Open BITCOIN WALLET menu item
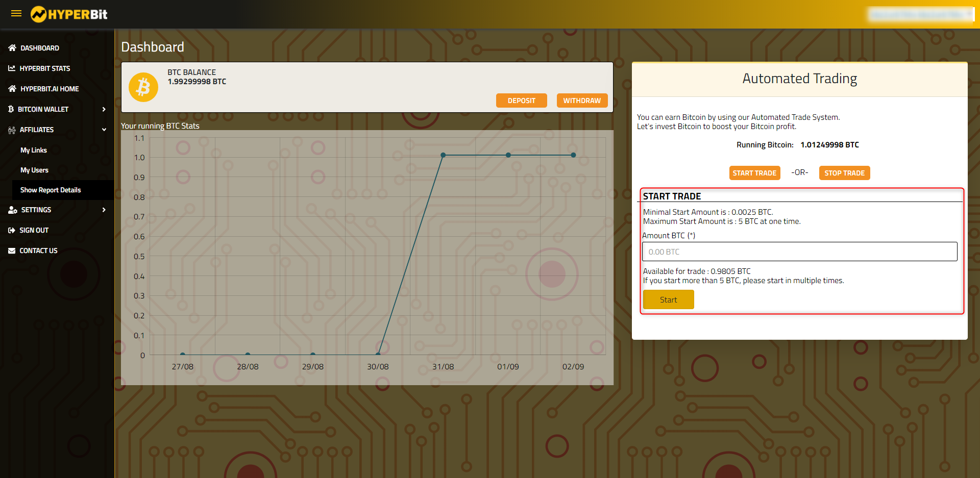 (43, 109)
